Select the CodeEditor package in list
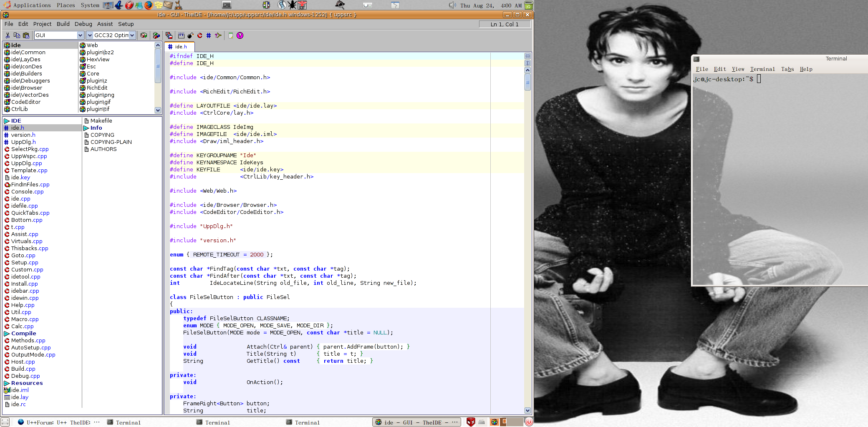 tap(25, 102)
